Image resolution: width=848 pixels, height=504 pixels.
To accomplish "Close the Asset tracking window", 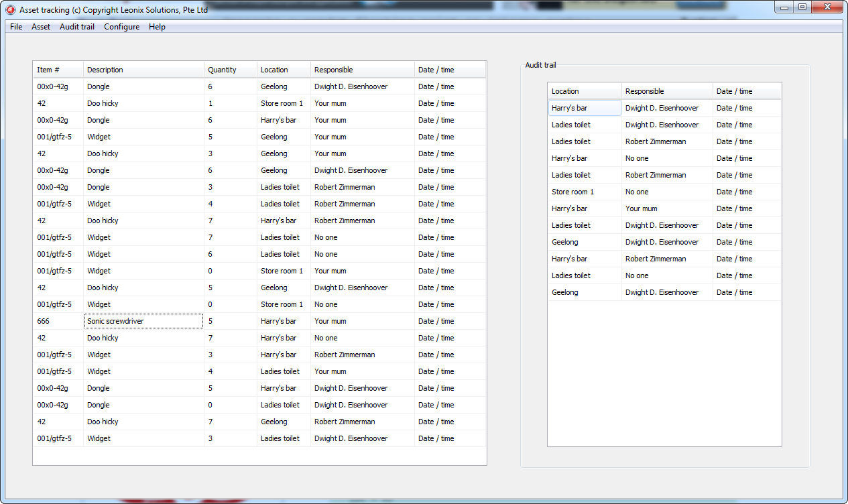I will coord(827,7).
